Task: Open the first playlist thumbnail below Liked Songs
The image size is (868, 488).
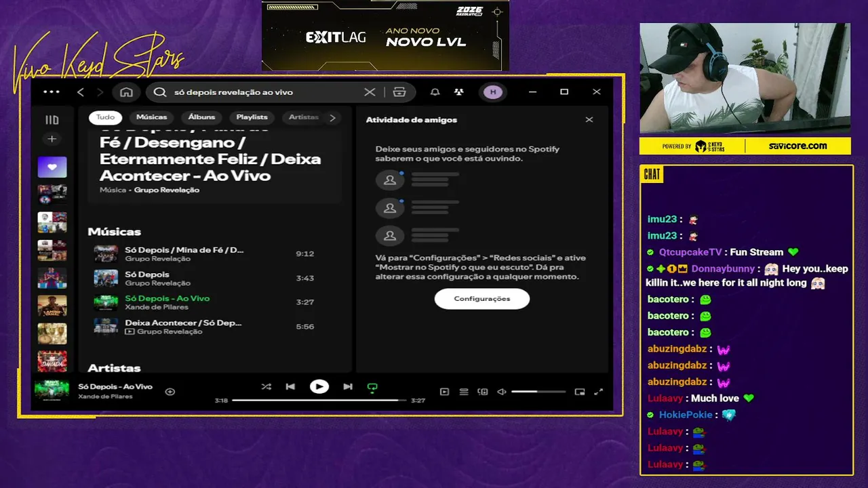Action: (x=52, y=195)
